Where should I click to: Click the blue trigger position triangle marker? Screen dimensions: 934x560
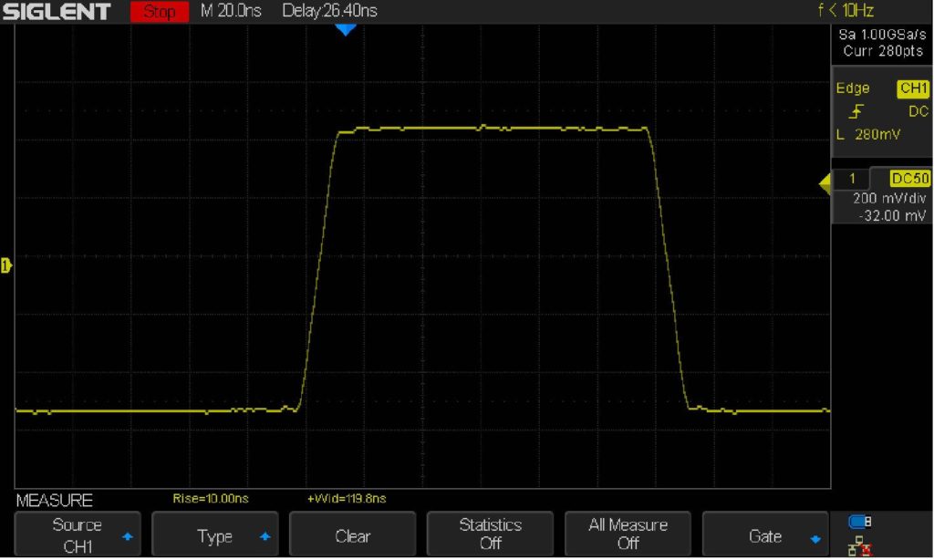pyautogui.click(x=347, y=28)
